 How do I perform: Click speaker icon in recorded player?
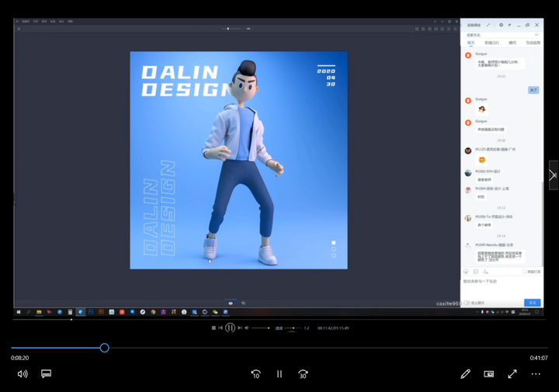point(247,328)
